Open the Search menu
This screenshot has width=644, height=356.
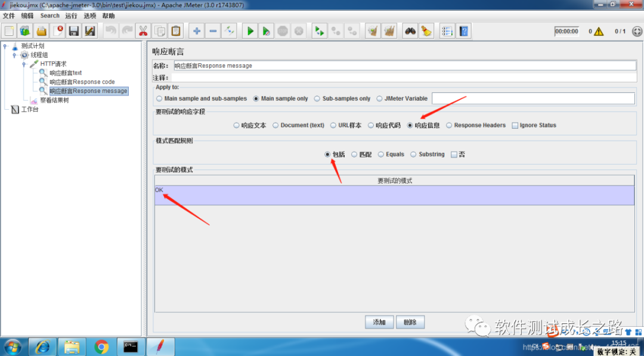[x=49, y=16]
